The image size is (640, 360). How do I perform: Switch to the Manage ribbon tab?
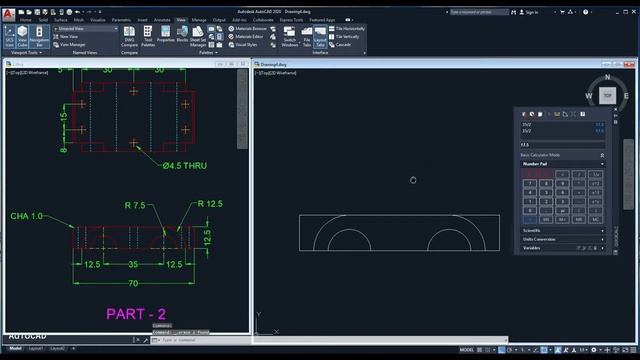tap(199, 20)
